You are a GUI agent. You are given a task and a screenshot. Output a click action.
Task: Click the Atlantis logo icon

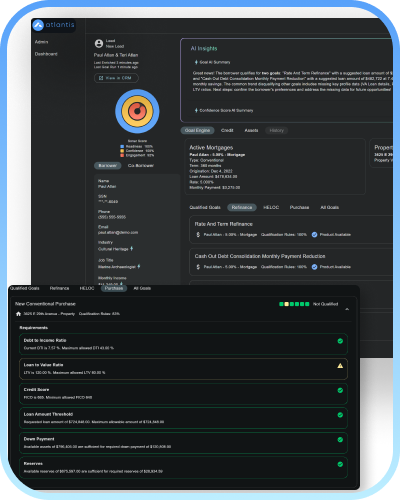point(38,25)
